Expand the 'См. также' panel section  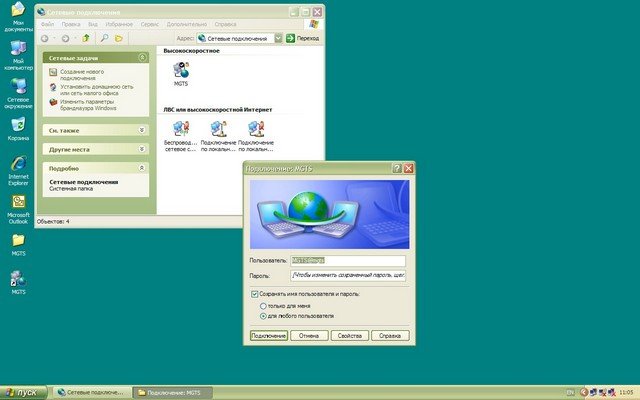(x=141, y=130)
